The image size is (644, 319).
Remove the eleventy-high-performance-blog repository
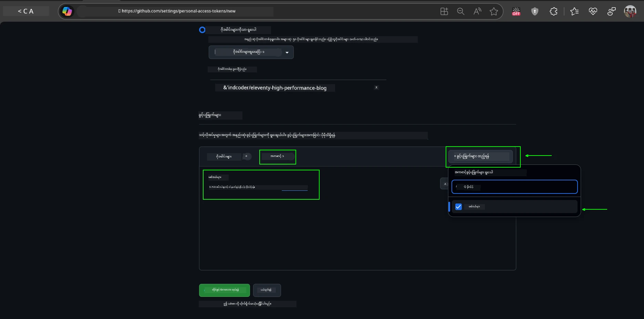pyautogui.click(x=376, y=88)
